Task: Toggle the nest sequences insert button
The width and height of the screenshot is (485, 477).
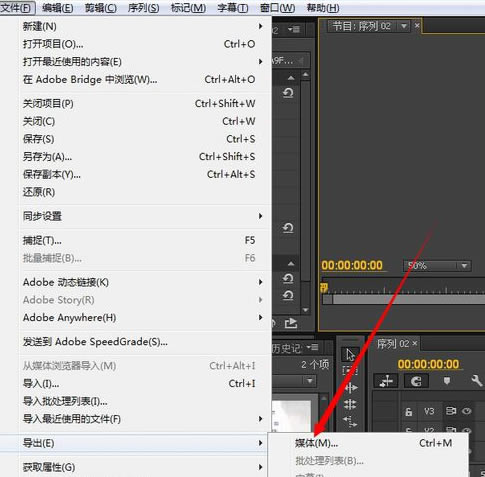Action: [x=386, y=381]
